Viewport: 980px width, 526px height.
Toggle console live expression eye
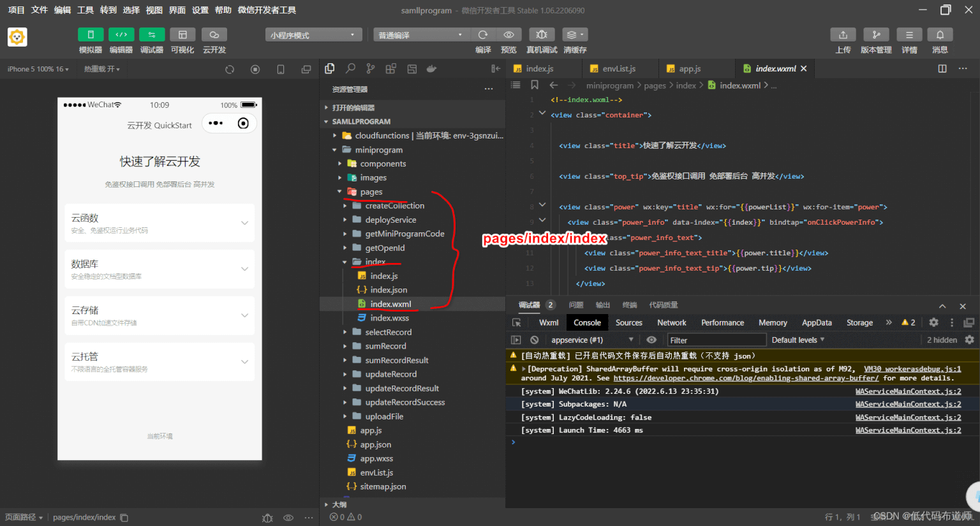pos(651,340)
